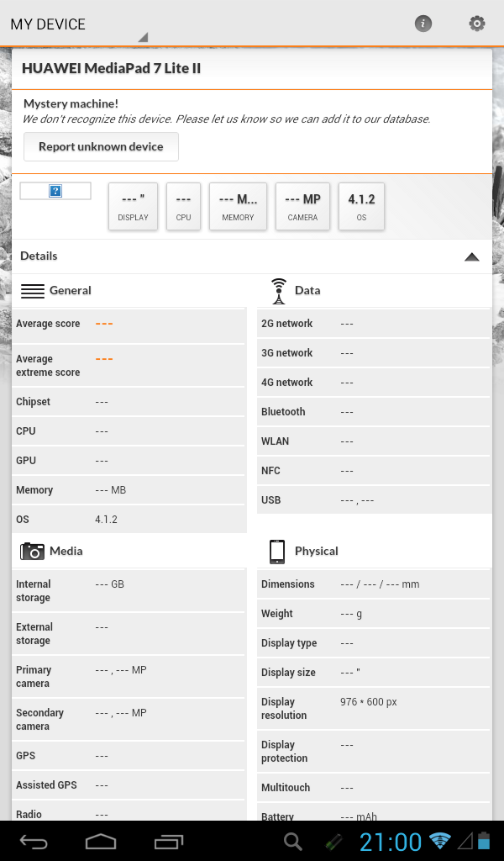Open settings gear icon
This screenshot has width=504, height=861.
pos(476,24)
